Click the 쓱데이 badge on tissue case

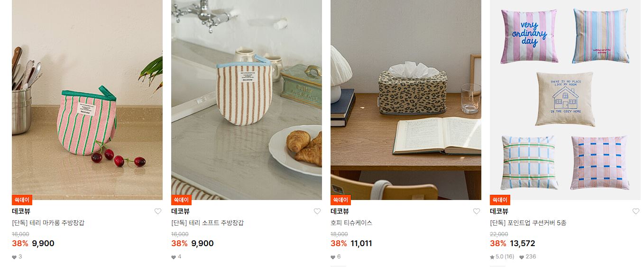340,200
